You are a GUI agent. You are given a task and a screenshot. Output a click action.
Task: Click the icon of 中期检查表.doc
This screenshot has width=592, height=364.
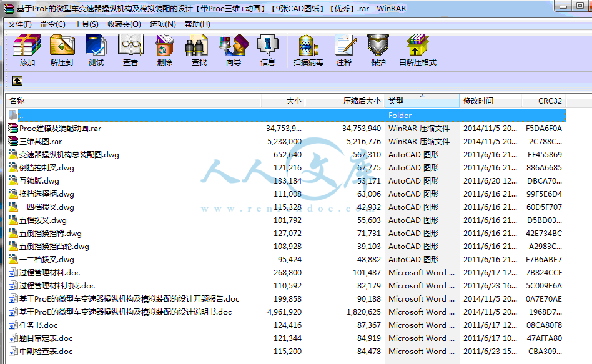(x=13, y=351)
